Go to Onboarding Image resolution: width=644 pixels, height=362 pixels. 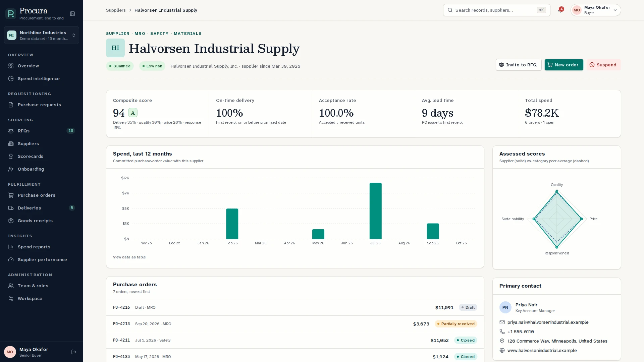point(42,169)
